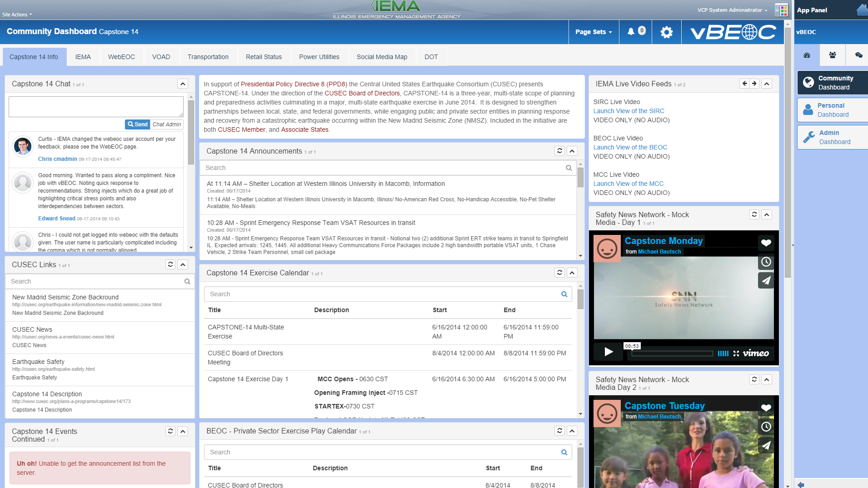The height and width of the screenshot is (488, 868).
Task: Switch to the Power Utilities tab
Action: (319, 57)
